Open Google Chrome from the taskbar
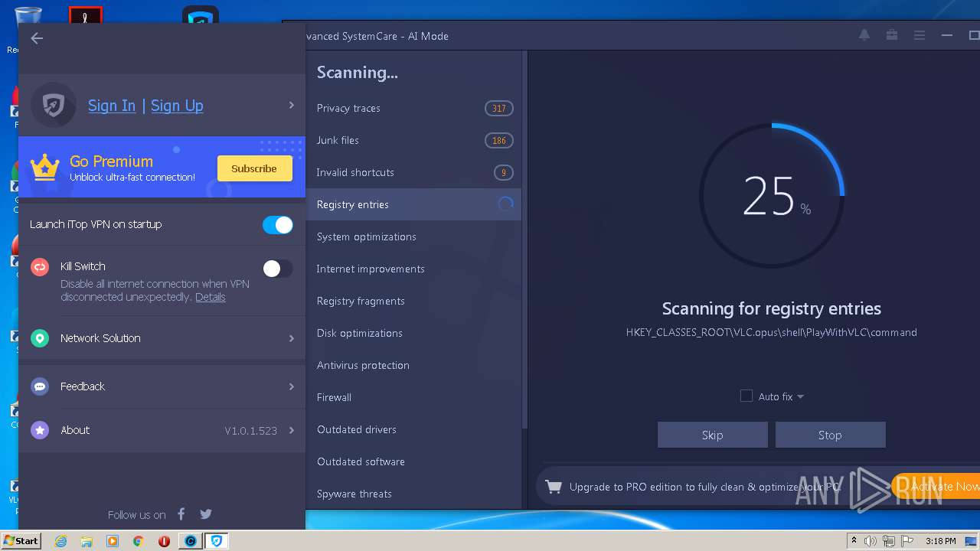 [x=139, y=541]
